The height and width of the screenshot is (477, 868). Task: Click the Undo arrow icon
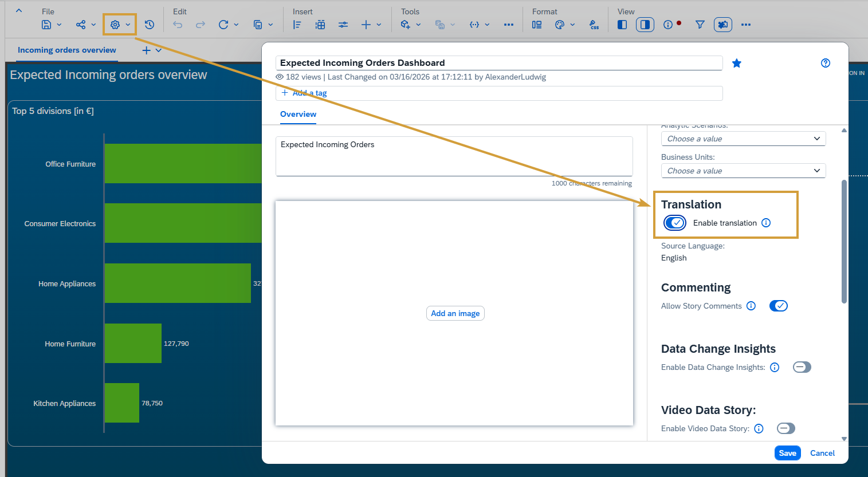(178, 25)
